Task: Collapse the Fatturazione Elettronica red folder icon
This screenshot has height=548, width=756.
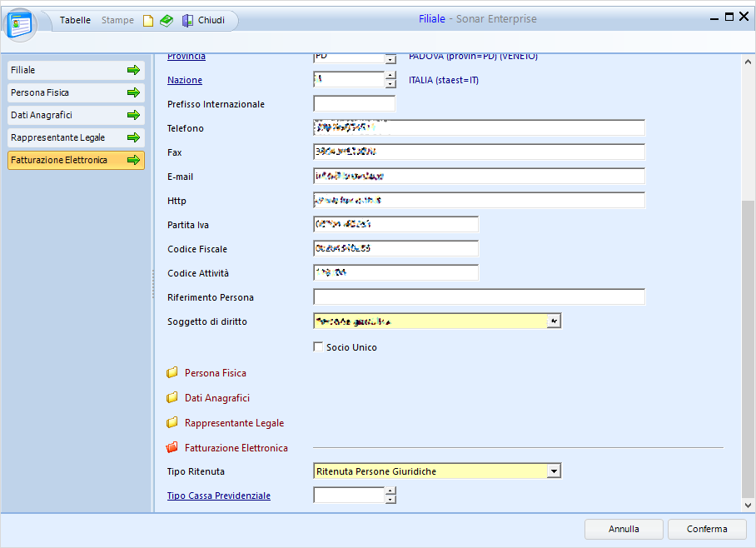Action: pyautogui.click(x=172, y=448)
